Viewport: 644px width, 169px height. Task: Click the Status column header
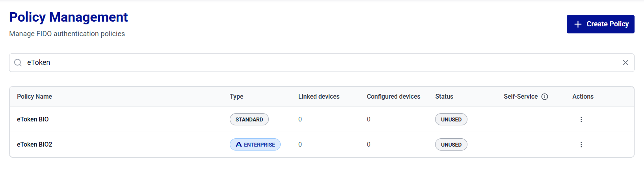tap(444, 97)
